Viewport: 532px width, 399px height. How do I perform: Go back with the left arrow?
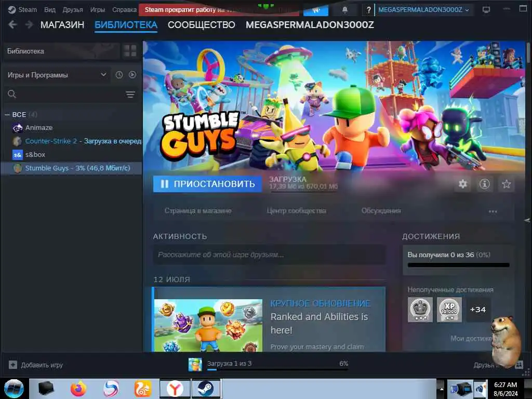(12, 25)
